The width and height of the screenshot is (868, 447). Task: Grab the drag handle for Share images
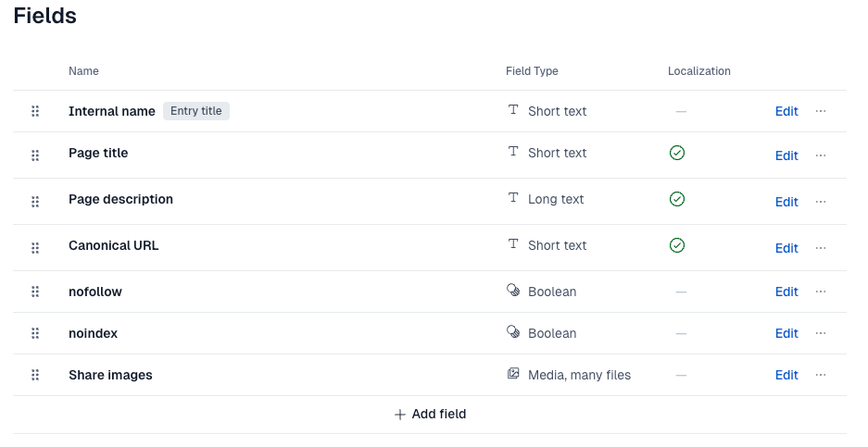pos(35,375)
